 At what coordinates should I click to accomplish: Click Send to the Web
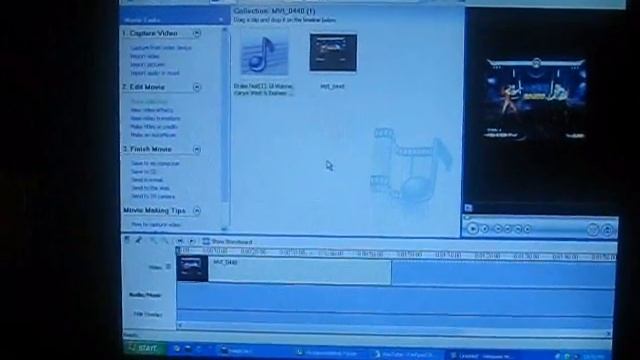point(150,188)
